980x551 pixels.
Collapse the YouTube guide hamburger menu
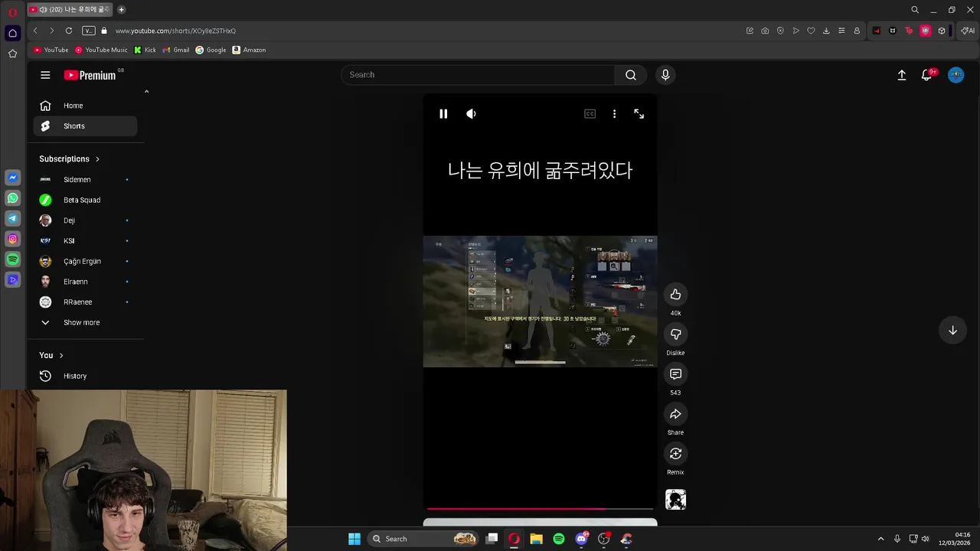pyautogui.click(x=45, y=75)
